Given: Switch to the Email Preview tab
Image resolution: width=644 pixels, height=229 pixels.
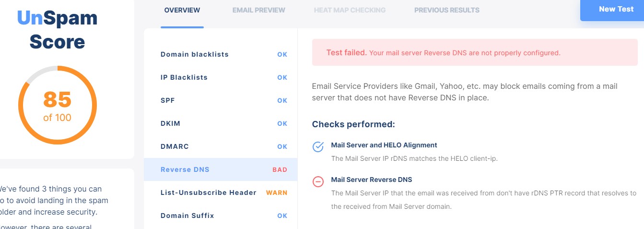Looking at the screenshot, I should pos(259,10).
